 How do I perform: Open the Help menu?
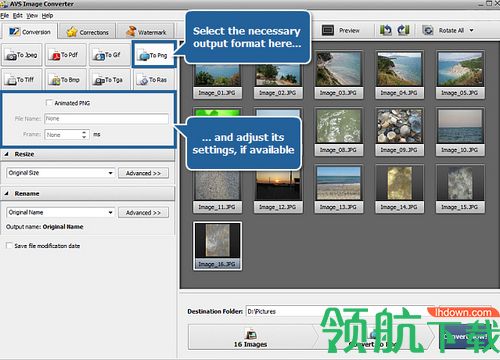47,15
